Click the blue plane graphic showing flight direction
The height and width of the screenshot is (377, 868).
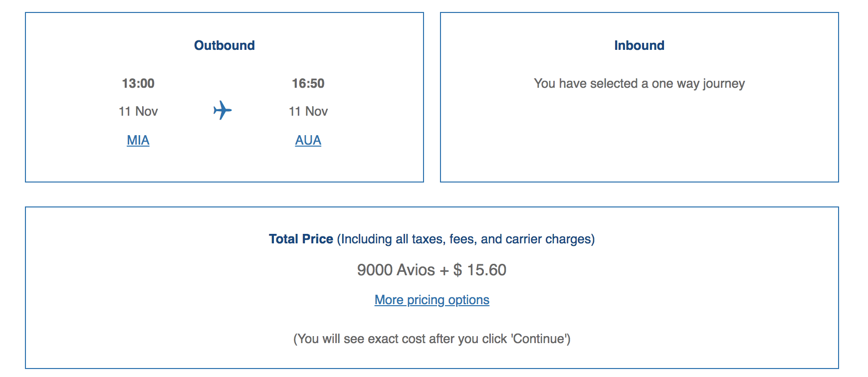223,111
